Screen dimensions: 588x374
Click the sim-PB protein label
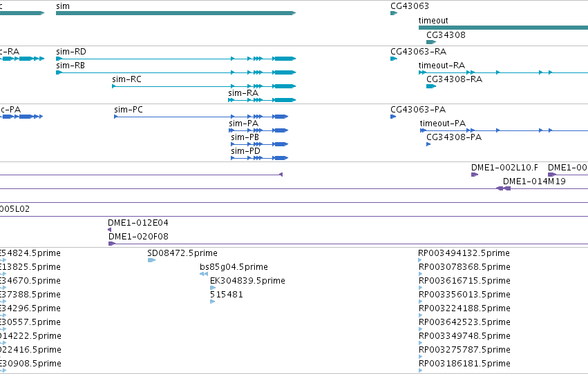pyautogui.click(x=245, y=137)
